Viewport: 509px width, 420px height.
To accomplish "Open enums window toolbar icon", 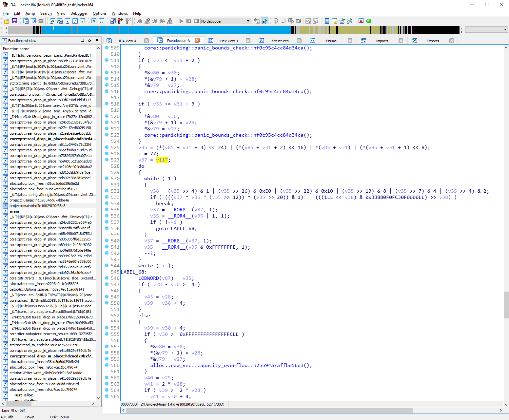I will click(102, 21).
